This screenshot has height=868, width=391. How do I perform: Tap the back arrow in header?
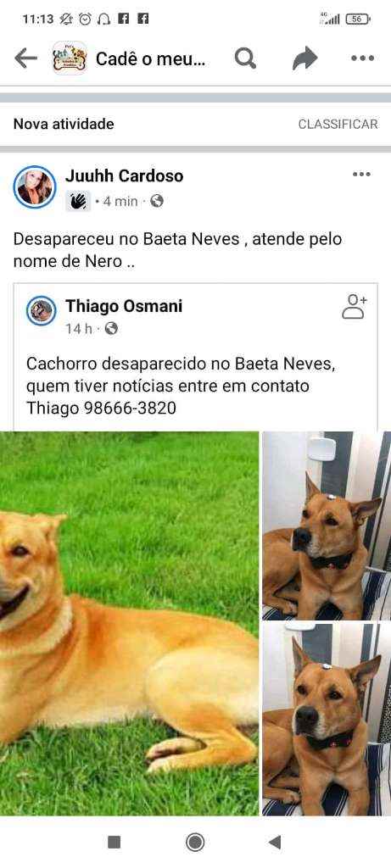click(25, 58)
